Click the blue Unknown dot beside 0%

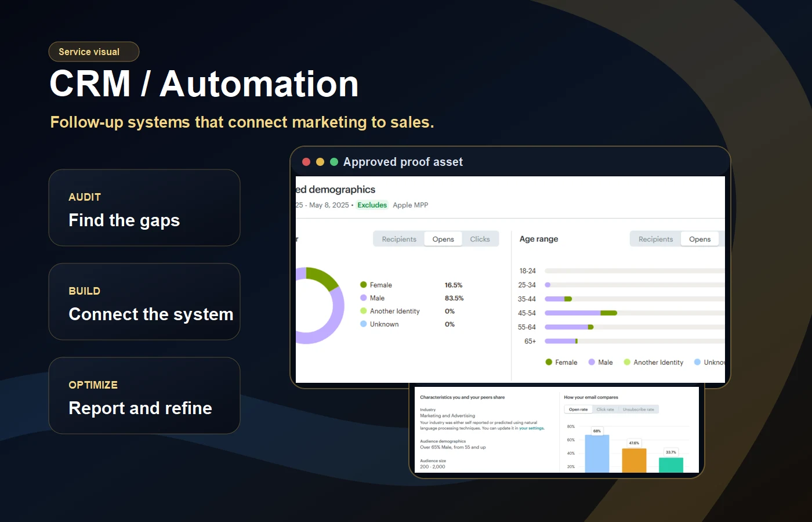point(364,324)
